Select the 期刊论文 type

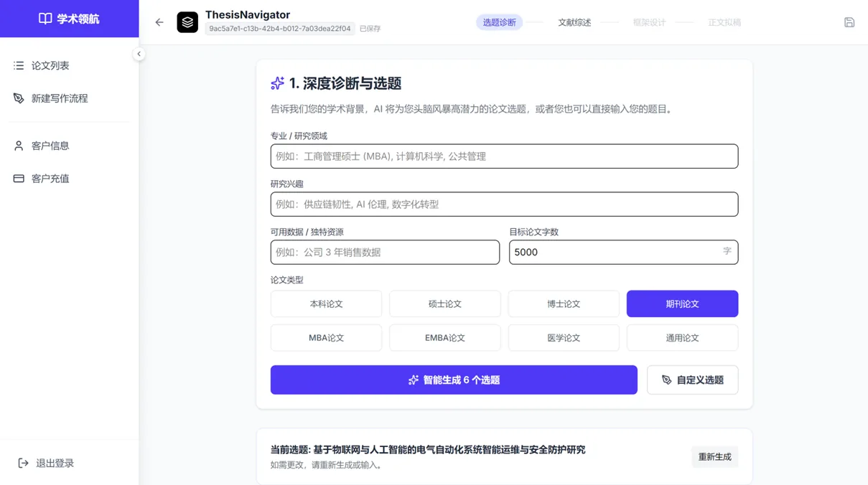click(682, 304)
